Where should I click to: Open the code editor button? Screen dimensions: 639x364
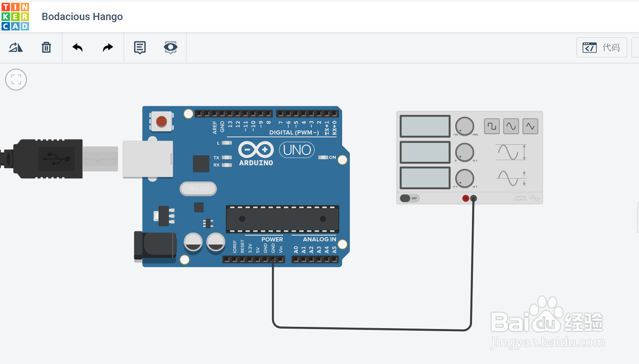tap(601, 47)
